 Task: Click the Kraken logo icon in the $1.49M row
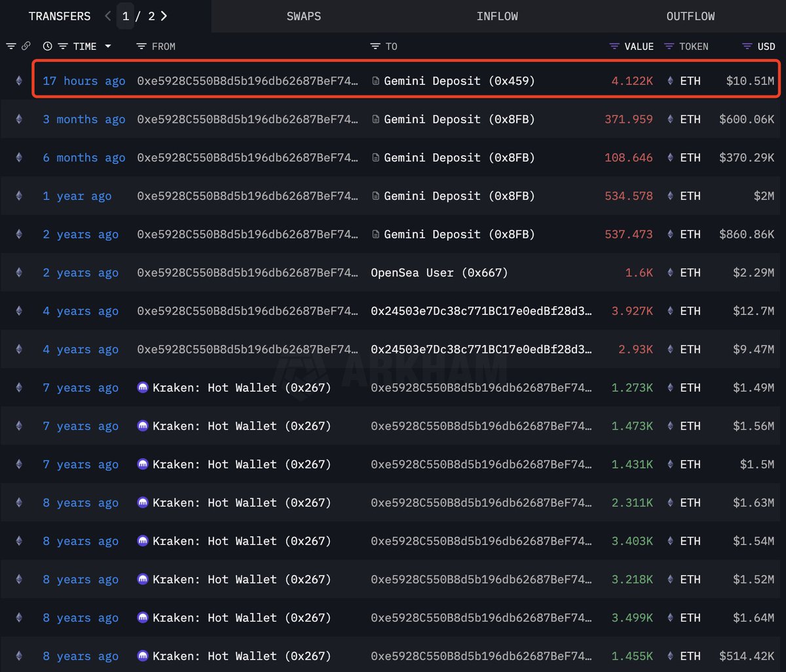pos(143,388)
